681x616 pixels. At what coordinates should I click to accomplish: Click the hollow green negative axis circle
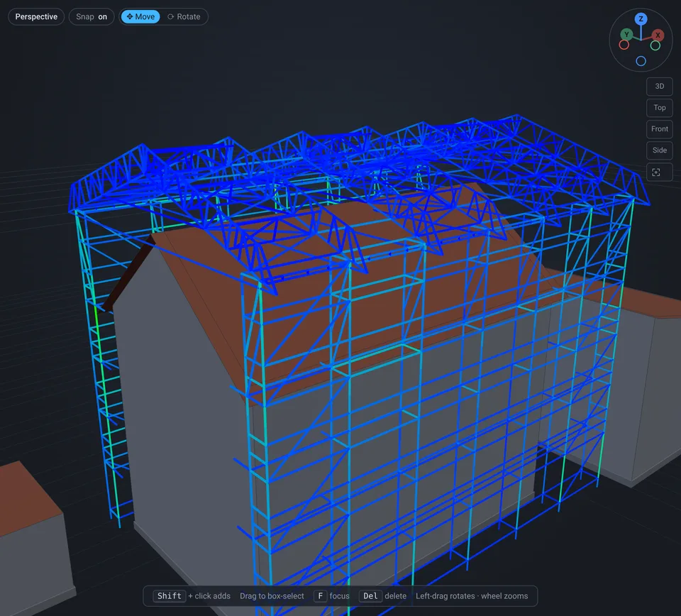pyautogui.click(x=655, y=45)
